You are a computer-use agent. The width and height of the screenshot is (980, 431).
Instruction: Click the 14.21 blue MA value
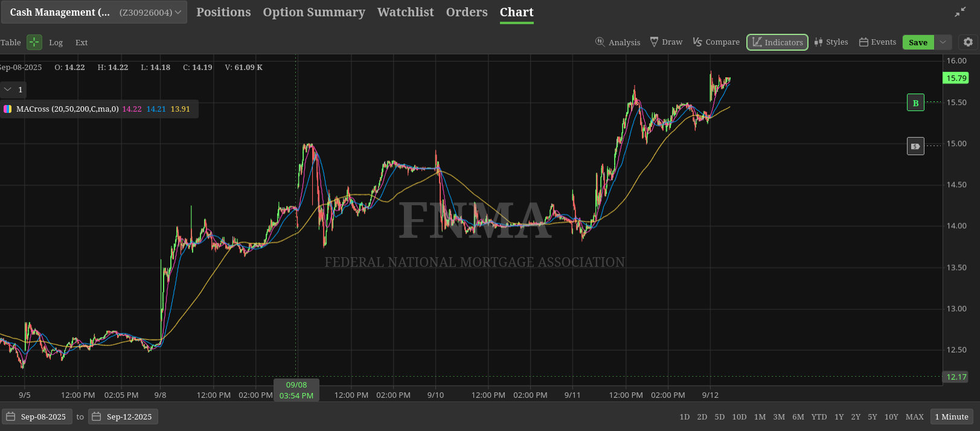tap(156, 109)
